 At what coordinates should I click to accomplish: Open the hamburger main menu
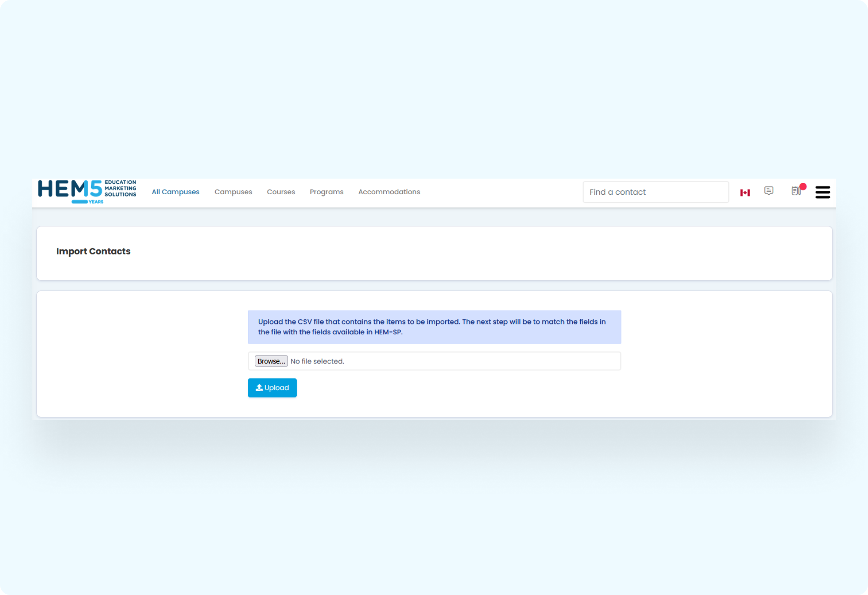(x=822, y=192)
